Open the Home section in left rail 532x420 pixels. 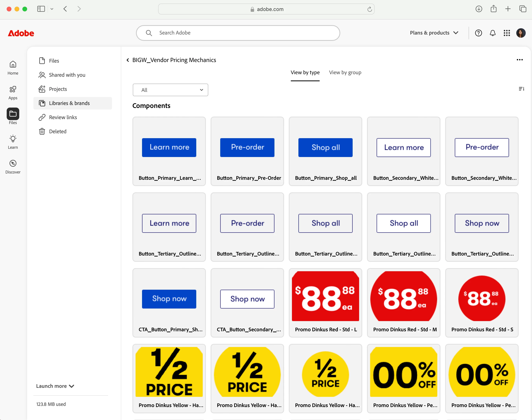click(x=13, y=67)
